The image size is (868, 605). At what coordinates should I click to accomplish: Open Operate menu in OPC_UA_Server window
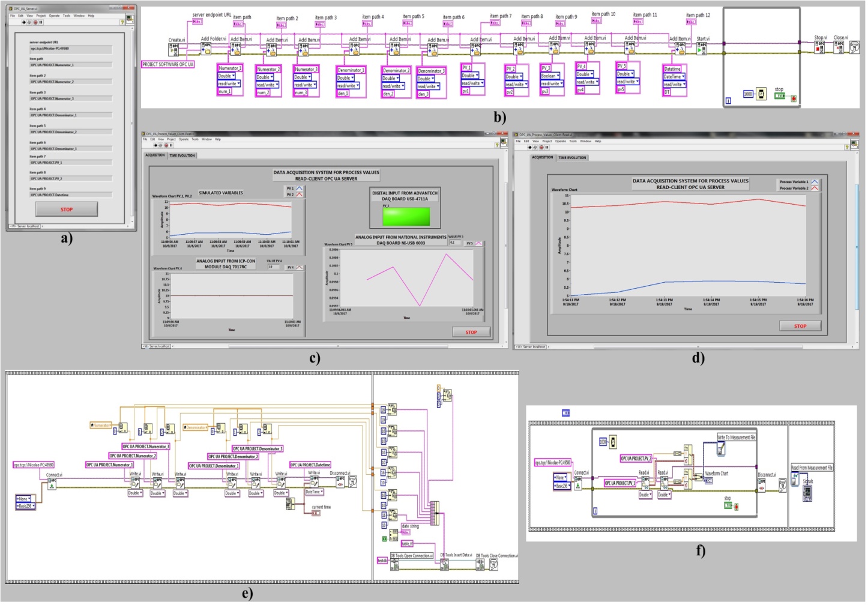(54, 16)
